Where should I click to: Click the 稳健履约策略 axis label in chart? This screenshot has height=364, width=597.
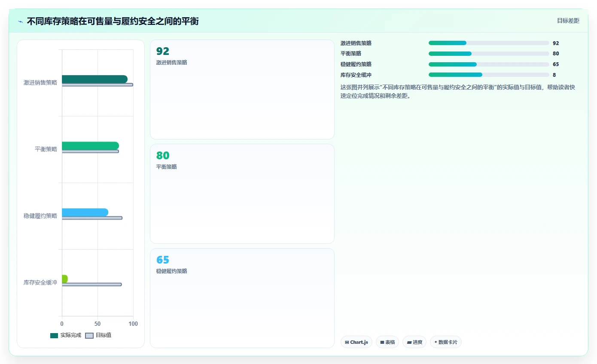pyautogui.click(x=40, y=216)
